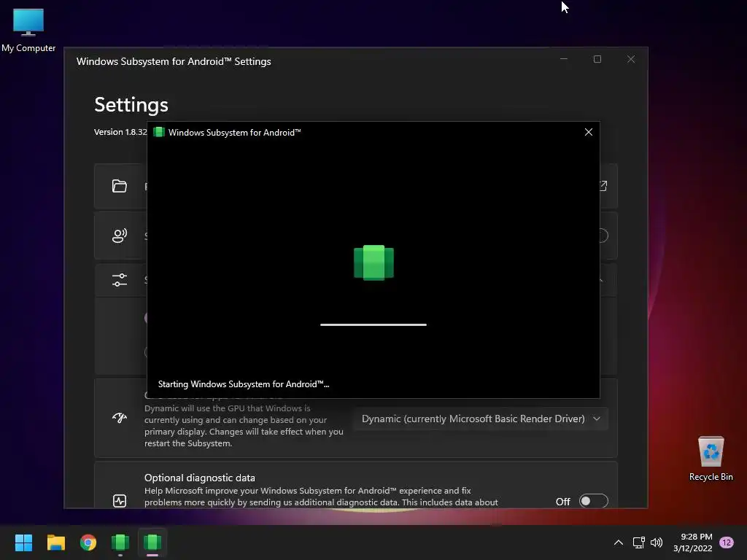Show hidden system tray icons chevron

[x=619, y=542]
